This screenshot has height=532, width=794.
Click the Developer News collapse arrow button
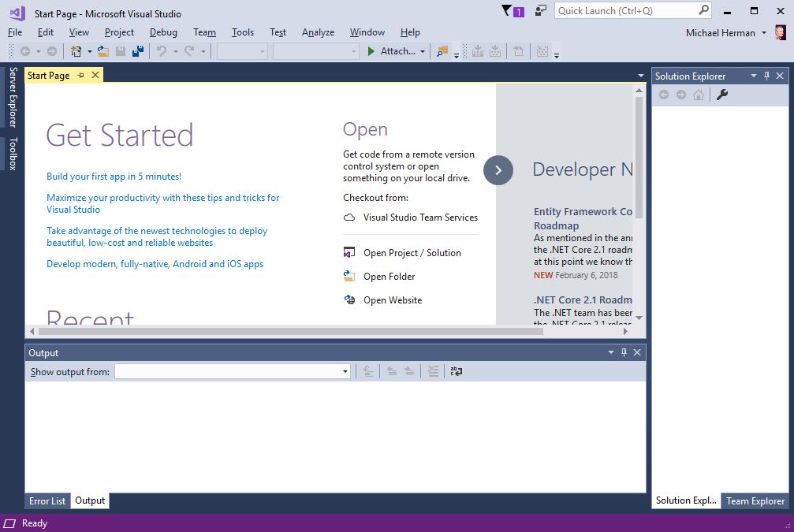pos(498,170)
